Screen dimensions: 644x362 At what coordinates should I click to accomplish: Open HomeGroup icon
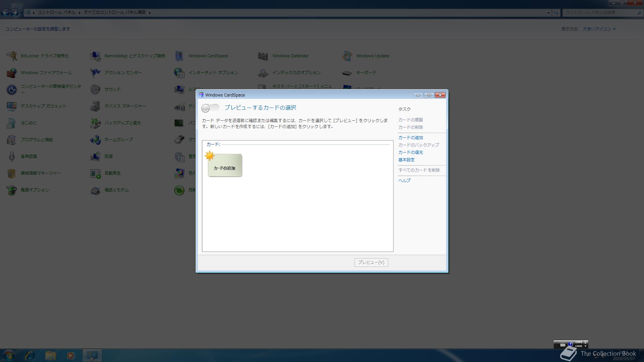pos(96,140)
